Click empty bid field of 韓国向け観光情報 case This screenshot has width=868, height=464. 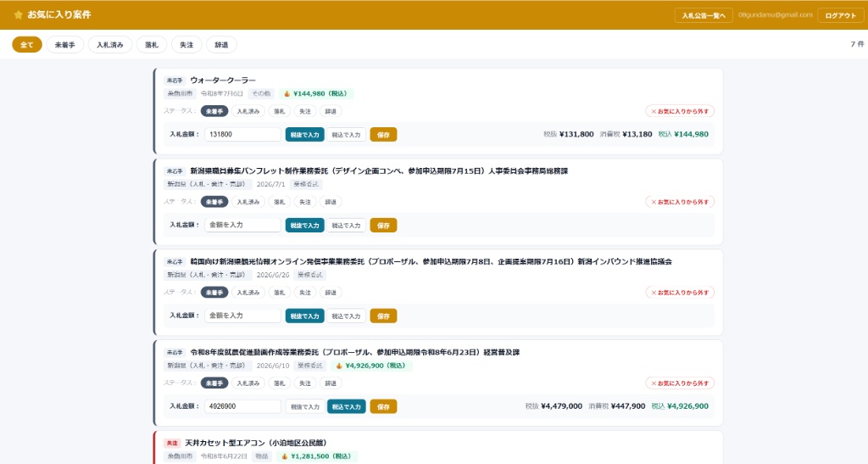click(x=242, y=316)
